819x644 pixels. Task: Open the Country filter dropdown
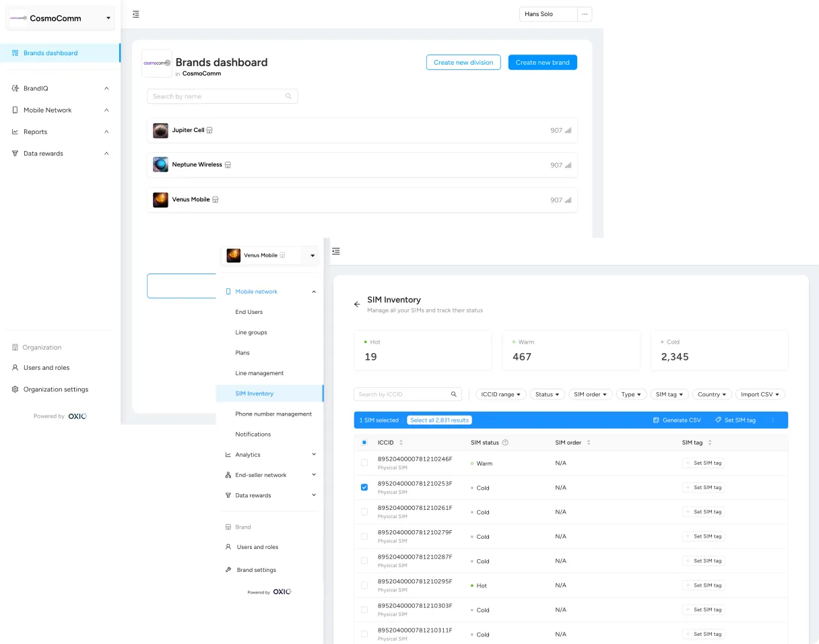pyautogui.click(x=712, y=394)
